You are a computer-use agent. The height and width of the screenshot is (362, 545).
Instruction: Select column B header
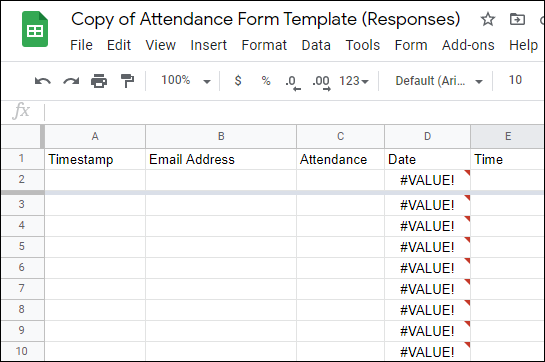(x=221, y=136)
